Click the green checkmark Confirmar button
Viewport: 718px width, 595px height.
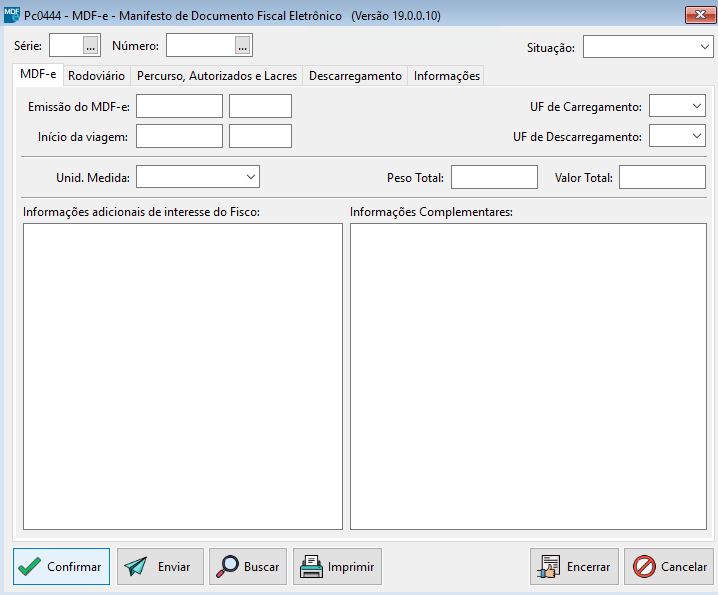tap(61, 567)
